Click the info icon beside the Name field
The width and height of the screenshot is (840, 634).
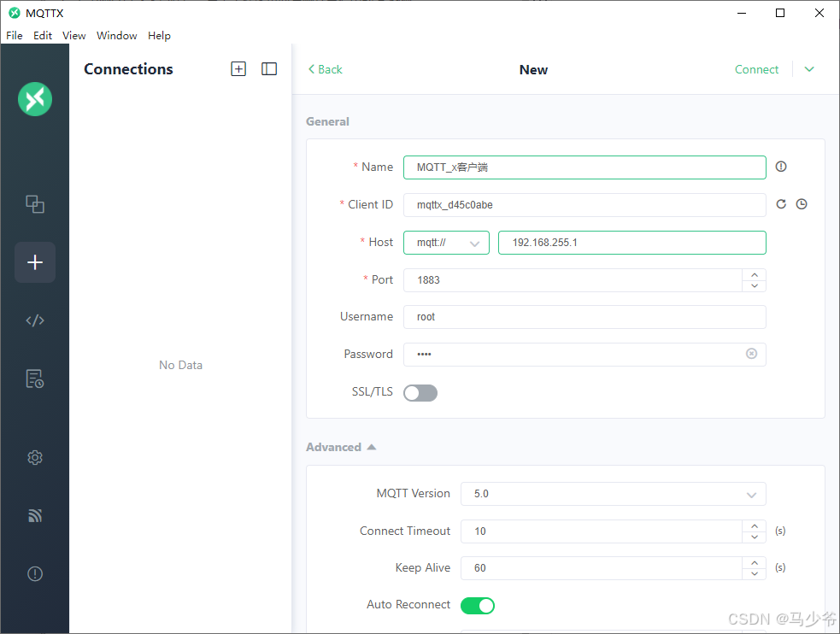tap(781, 167)
